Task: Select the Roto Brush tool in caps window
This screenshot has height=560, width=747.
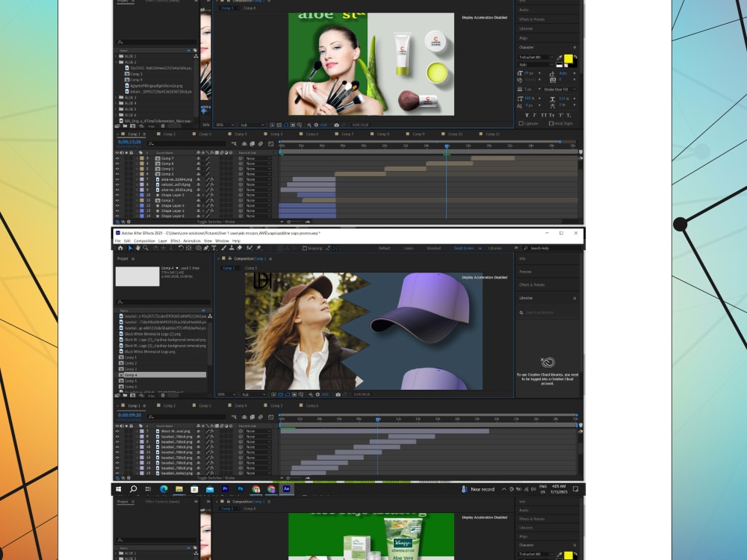Action: point(249,248)
